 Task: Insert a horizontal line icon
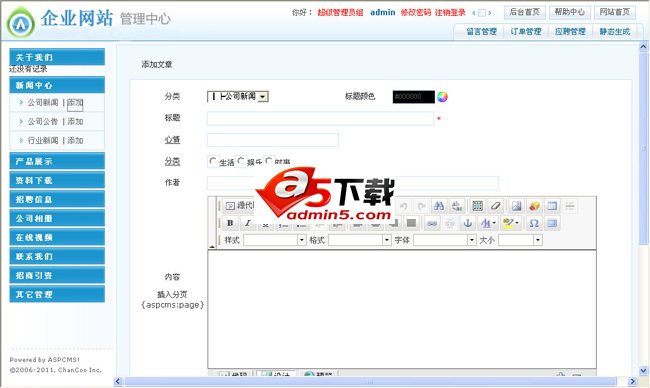(570, 206)
